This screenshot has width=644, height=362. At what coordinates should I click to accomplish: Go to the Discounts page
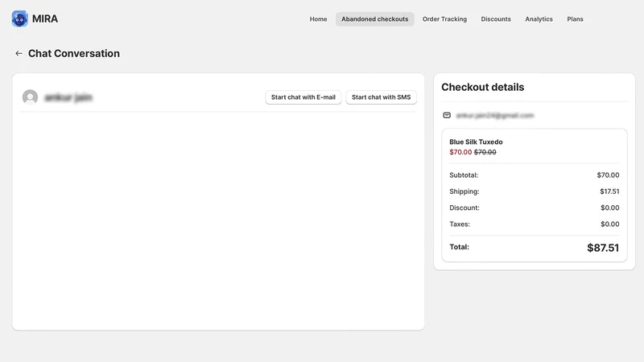(496, 19)
